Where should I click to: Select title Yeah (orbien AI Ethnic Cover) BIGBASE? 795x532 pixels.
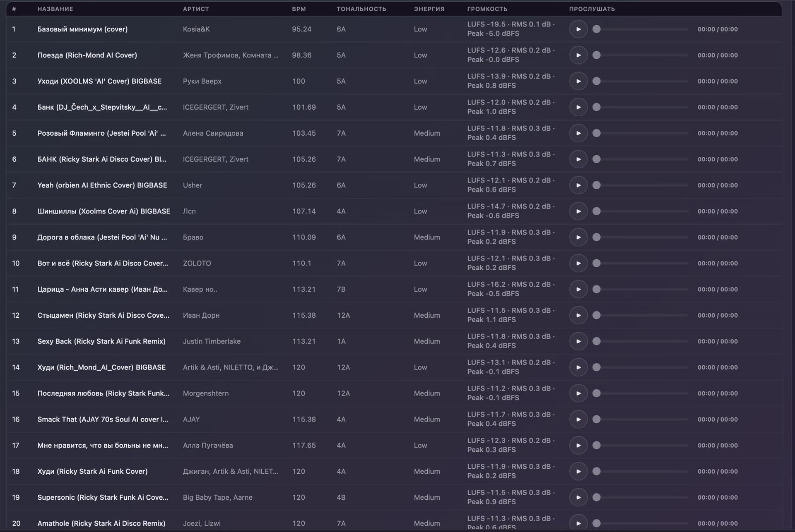[102, 185]
